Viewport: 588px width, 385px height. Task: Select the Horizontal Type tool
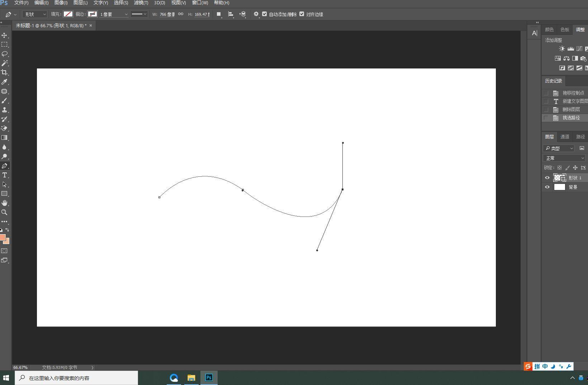5,175
